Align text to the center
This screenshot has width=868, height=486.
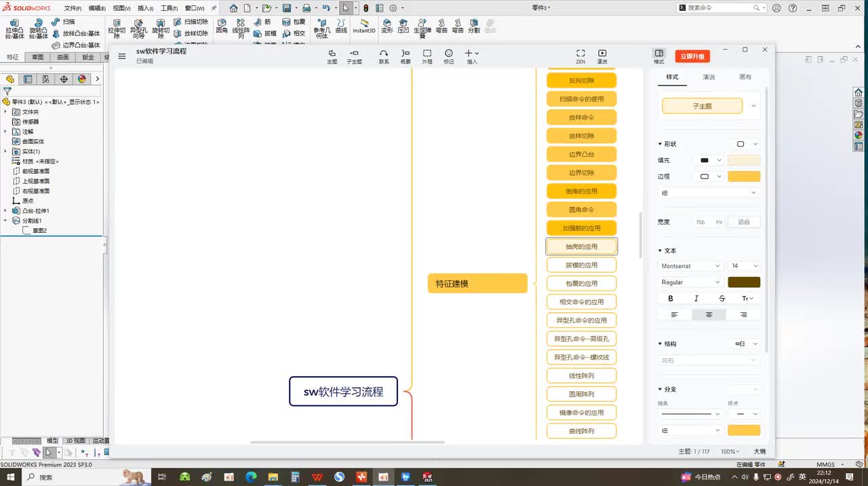(709, 315)
